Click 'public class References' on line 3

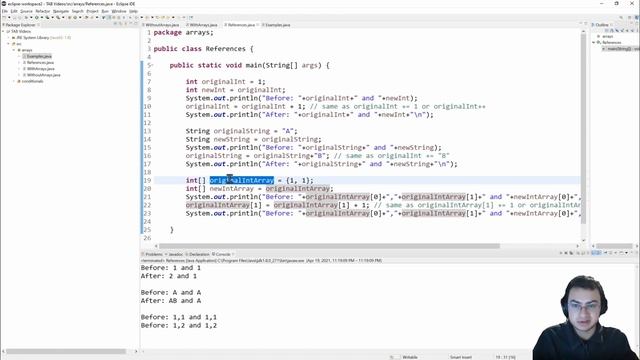pyautogui.click(x=200, y=49)
